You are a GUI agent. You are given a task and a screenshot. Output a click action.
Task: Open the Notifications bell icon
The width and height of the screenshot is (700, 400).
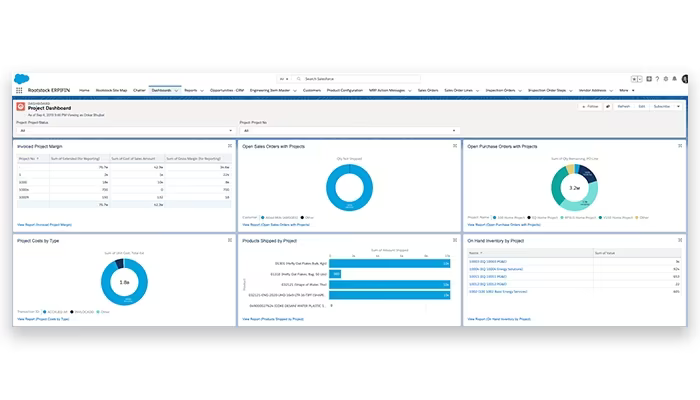(x=675, y=79)
